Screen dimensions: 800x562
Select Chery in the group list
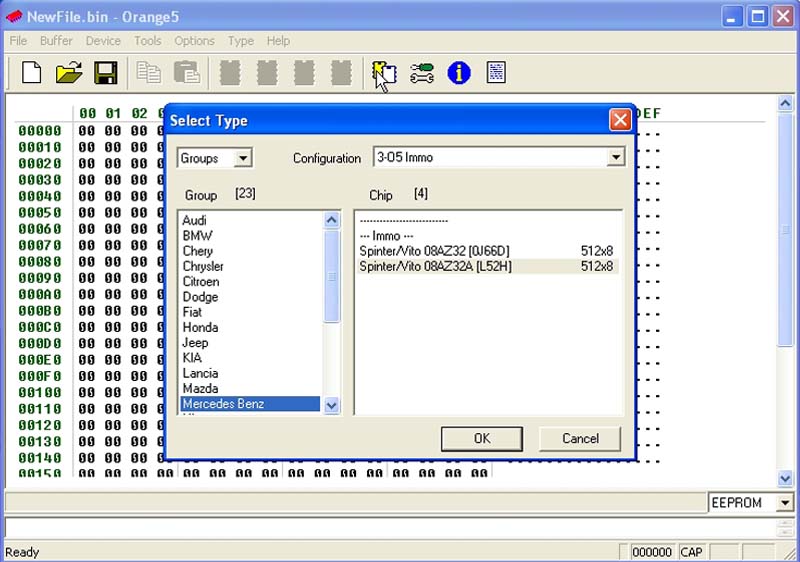pyautogui.click(x=250, y=251)
